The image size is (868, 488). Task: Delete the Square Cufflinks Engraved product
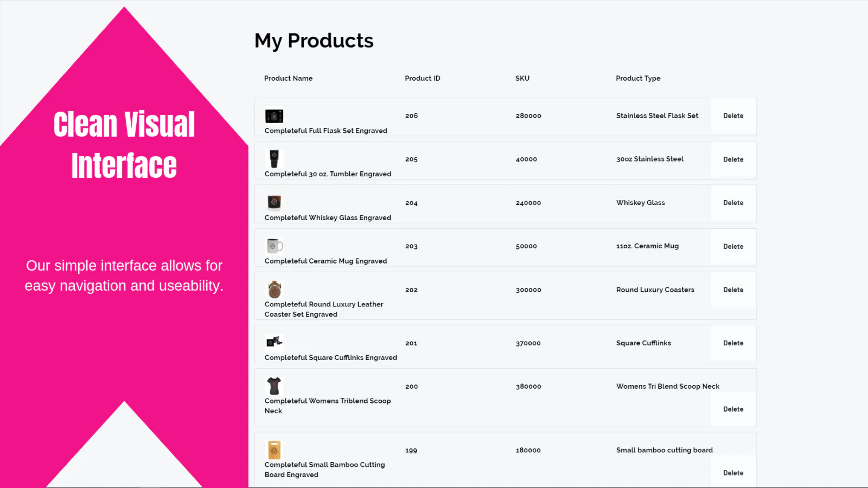tap(733, 343)
